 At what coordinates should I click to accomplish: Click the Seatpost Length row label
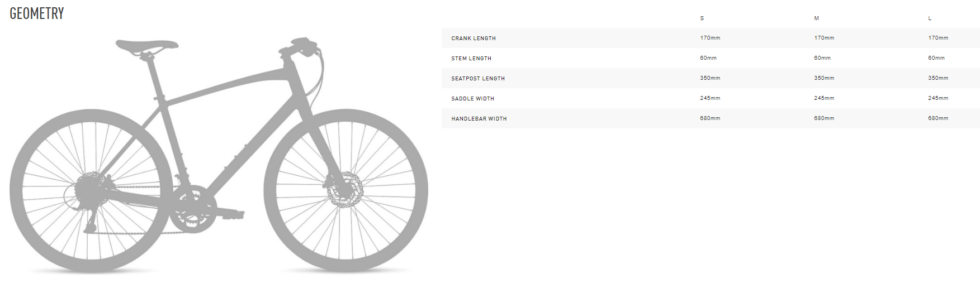click(x=478, y=79)
